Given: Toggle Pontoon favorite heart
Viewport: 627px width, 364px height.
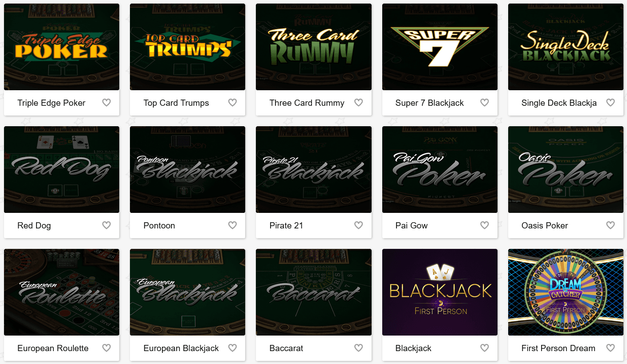Looking at the screenshot, I should pos(232,225).
